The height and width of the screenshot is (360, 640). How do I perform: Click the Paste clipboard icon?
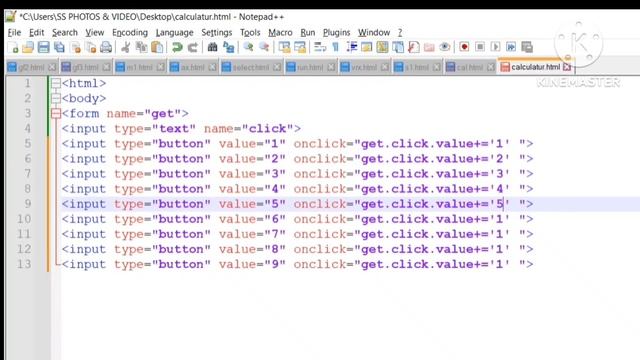pos(157,47)
